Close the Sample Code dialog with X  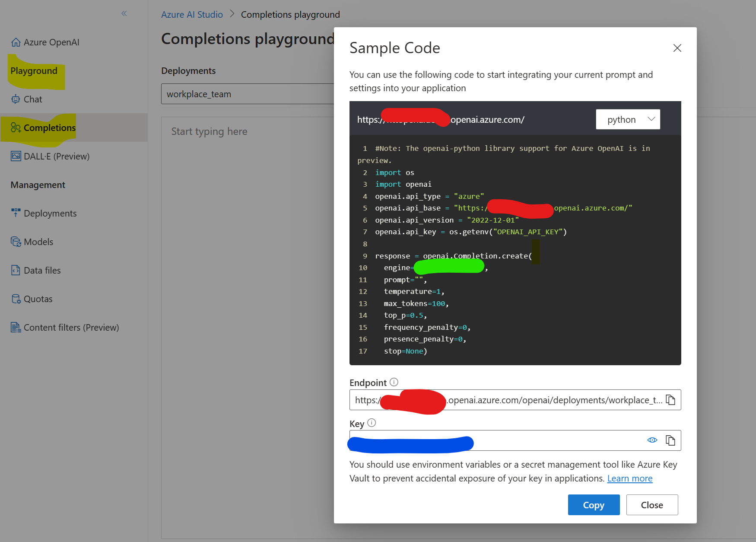point(677,48)
